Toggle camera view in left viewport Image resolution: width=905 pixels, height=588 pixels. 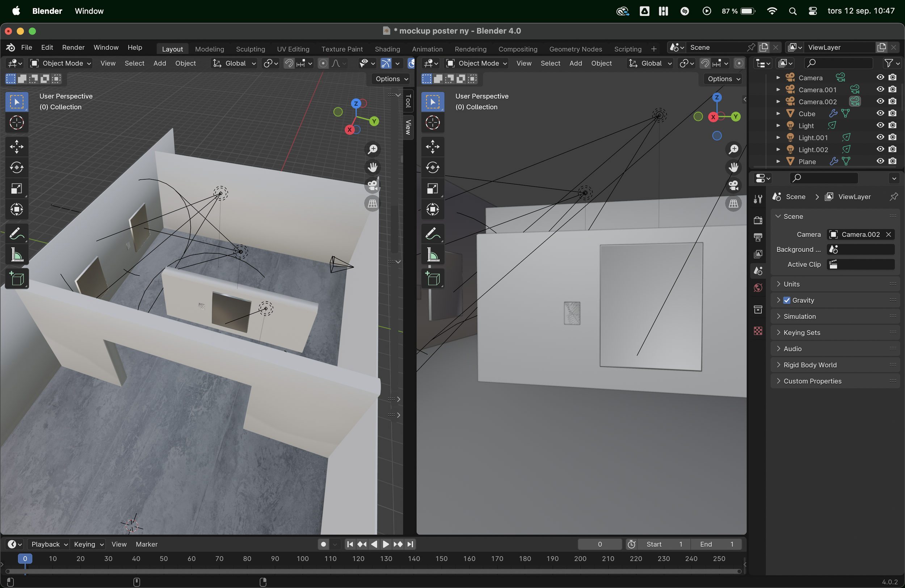(372, 185)
